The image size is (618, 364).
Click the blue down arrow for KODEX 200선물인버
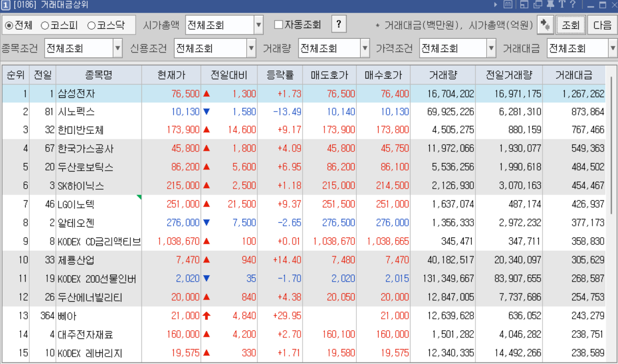[x=206, y=278]
